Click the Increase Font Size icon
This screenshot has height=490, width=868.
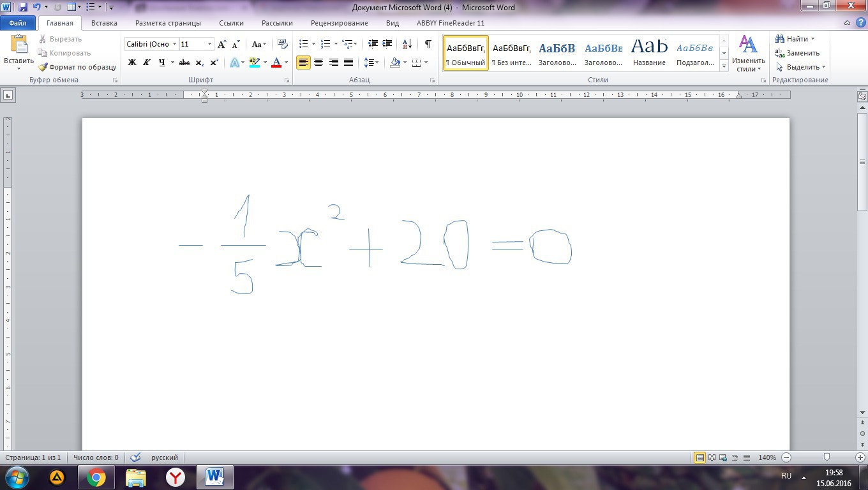(222, 44)
